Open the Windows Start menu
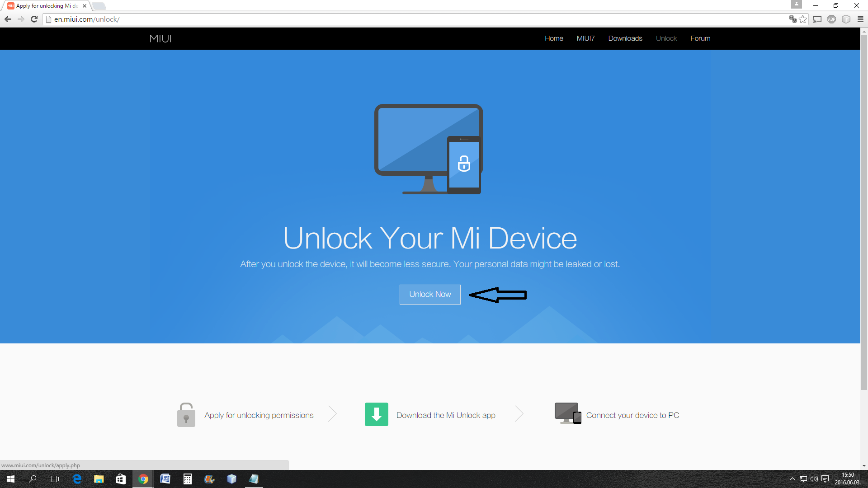 tap(11, 479)
